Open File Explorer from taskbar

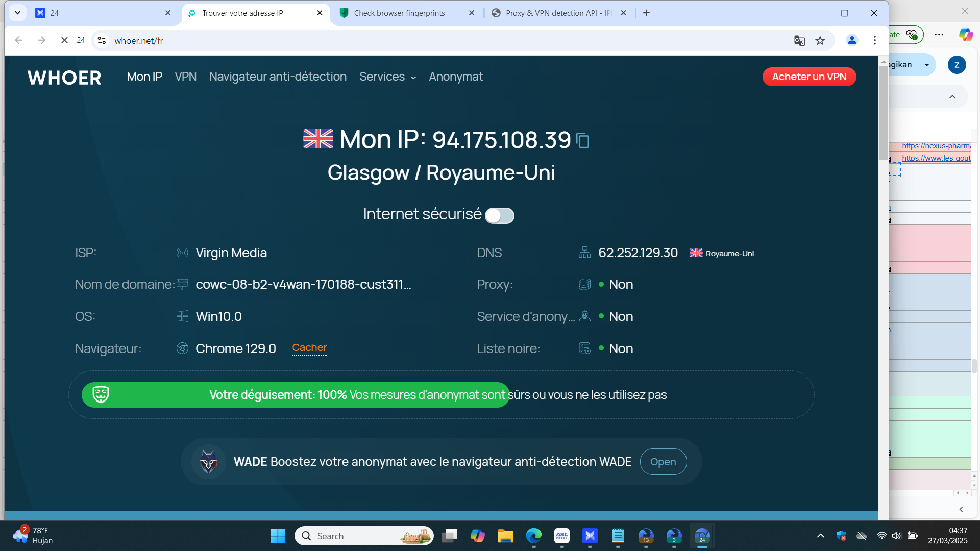(x=505, y=536)
